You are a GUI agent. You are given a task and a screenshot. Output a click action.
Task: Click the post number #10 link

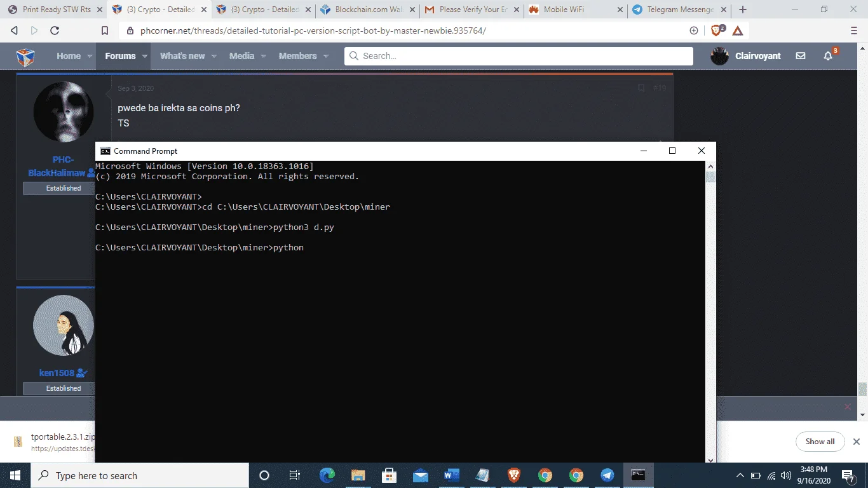pos(660,88)
